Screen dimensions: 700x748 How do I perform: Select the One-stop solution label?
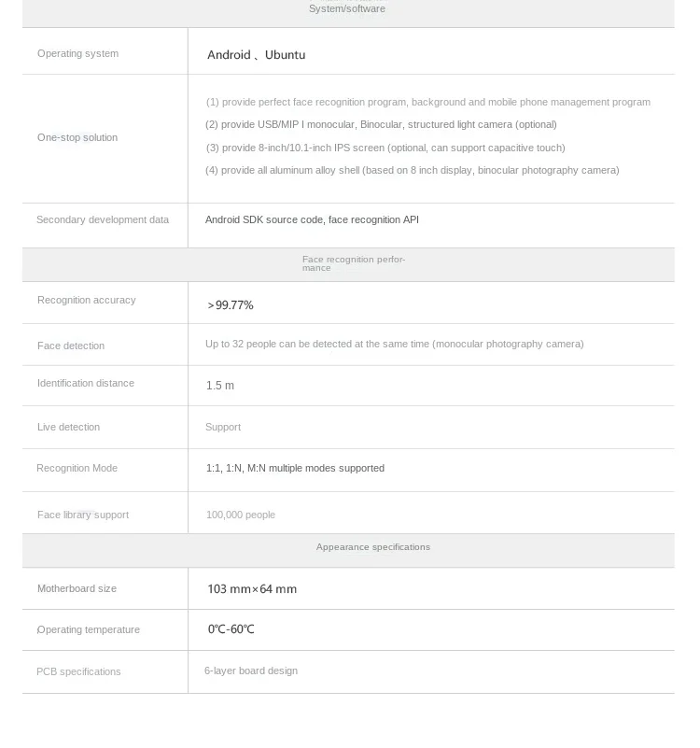point(77,138)
